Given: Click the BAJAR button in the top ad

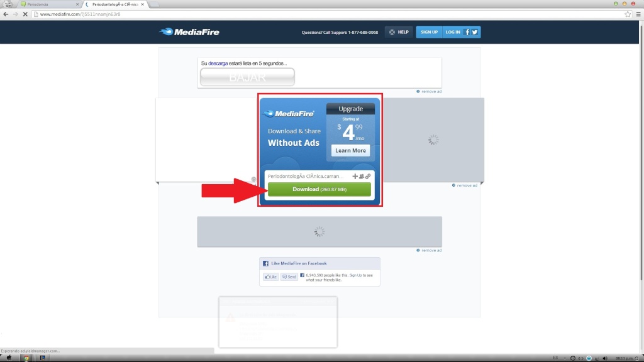Looking at the screenshot, I should click(x=247, y=77).
